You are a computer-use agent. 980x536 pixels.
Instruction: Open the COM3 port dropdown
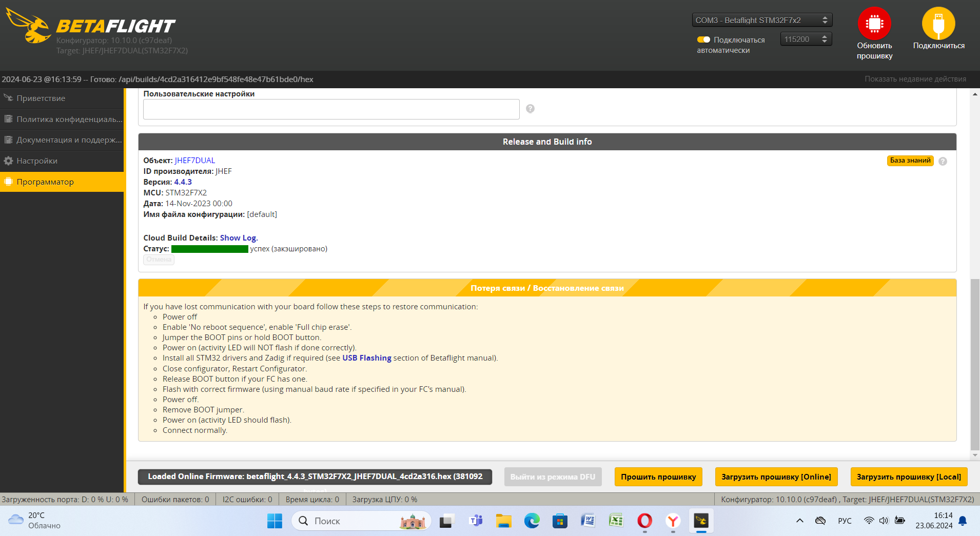tap(762, 20)
